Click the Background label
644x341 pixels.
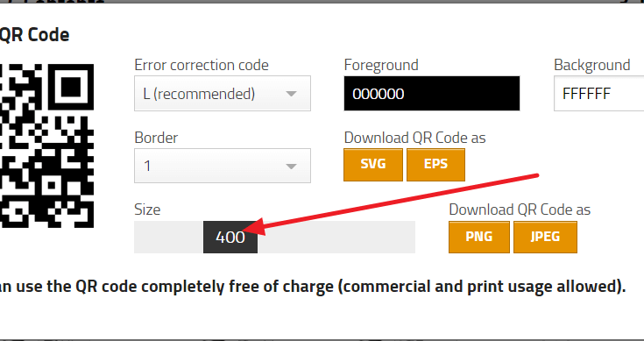coord(591,65)
